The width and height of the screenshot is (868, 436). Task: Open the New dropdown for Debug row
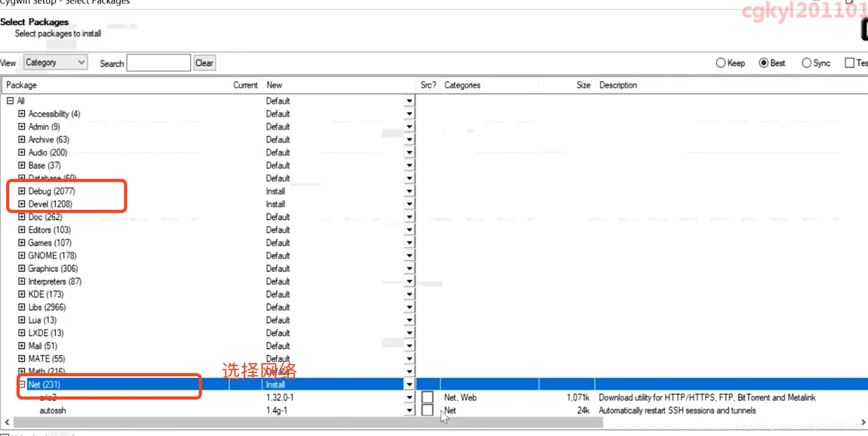coord(410,191)
